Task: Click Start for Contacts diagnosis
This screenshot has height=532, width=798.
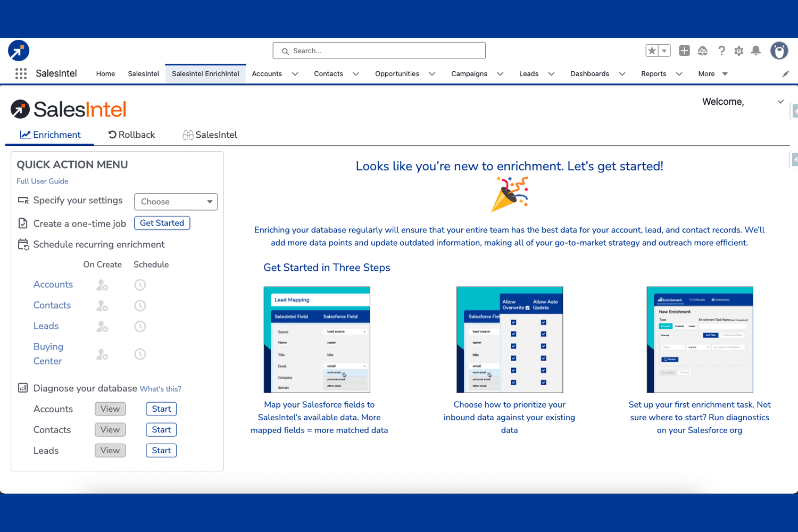Action: point(161,429)
